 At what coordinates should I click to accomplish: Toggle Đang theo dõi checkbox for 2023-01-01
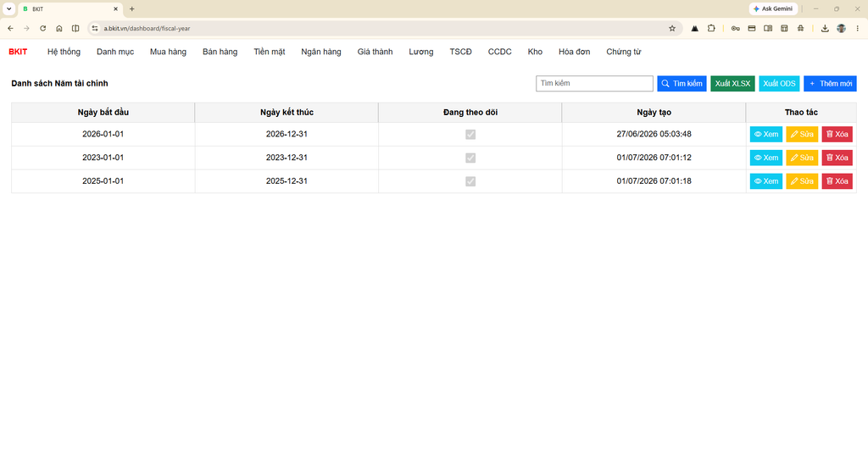(470, 158)
